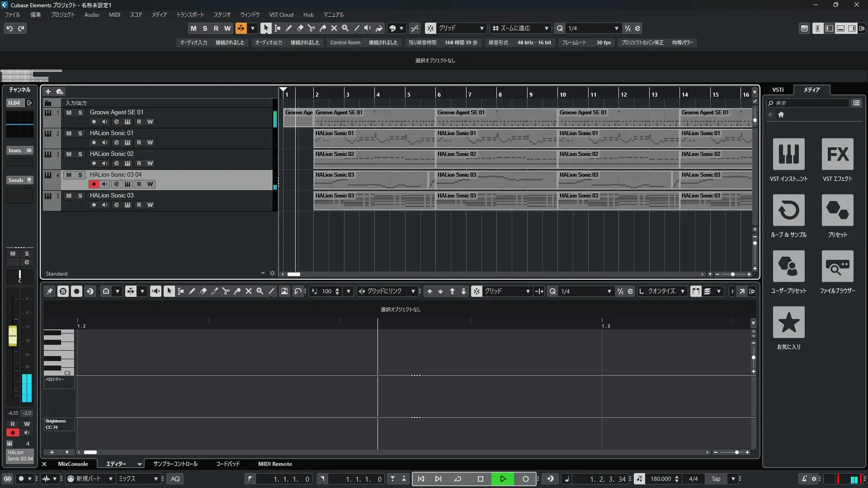This screenshot has width=868, height=488.
Task: Open VST Instruments media tile
Action: (788, 154)
